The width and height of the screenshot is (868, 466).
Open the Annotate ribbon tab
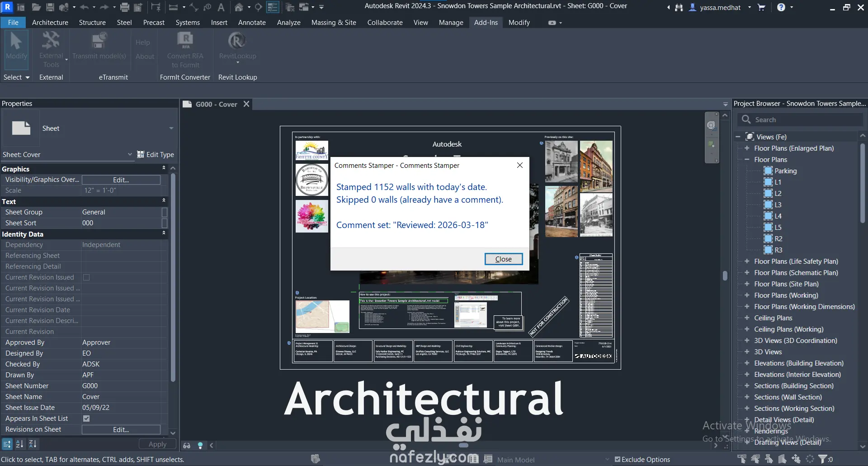252,22
